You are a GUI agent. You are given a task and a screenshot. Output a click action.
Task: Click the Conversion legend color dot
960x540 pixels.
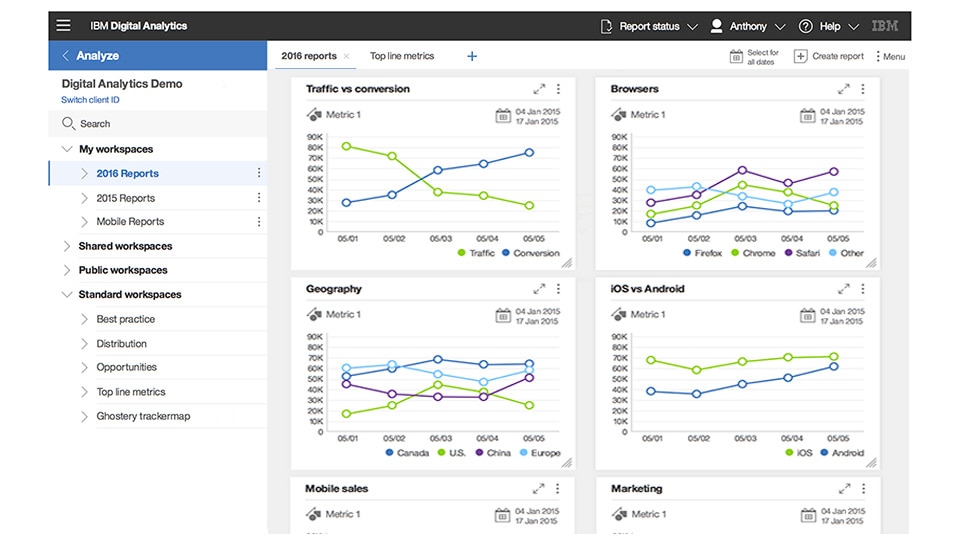[507, 253]
